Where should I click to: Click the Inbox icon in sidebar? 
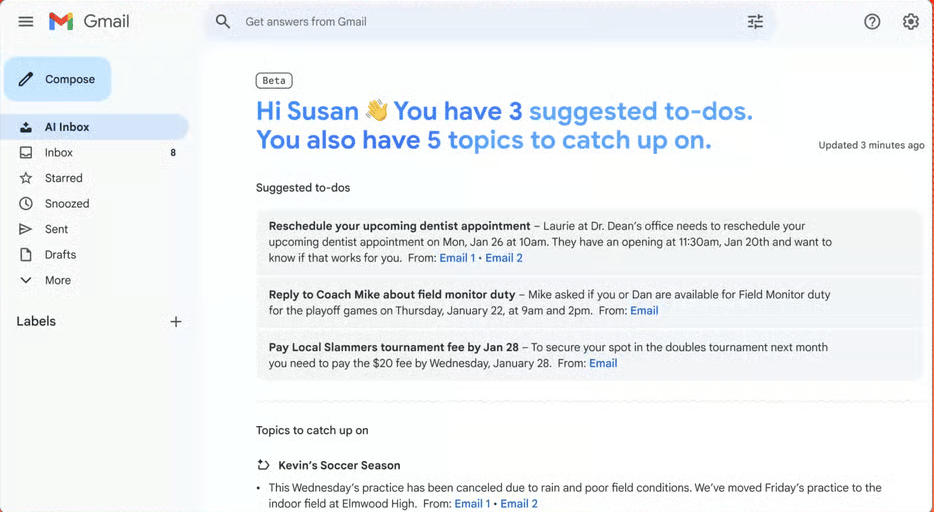[x=26, y=152]
